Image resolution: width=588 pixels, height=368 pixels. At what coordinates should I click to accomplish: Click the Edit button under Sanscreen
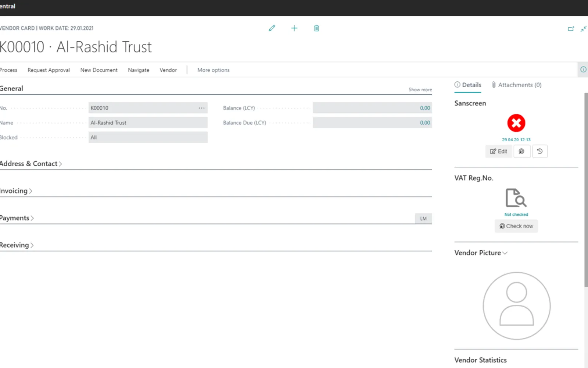tap(499, 151)
